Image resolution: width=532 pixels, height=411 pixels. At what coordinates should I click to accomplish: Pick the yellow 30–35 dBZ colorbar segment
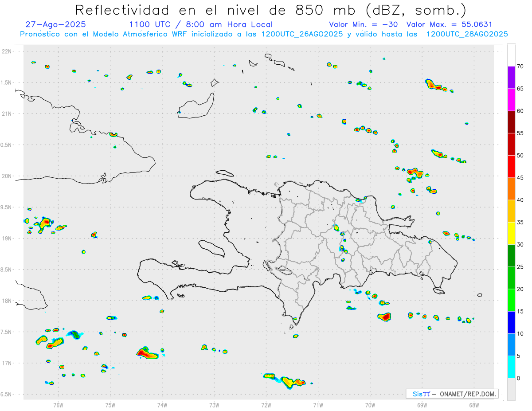point(511,233)
